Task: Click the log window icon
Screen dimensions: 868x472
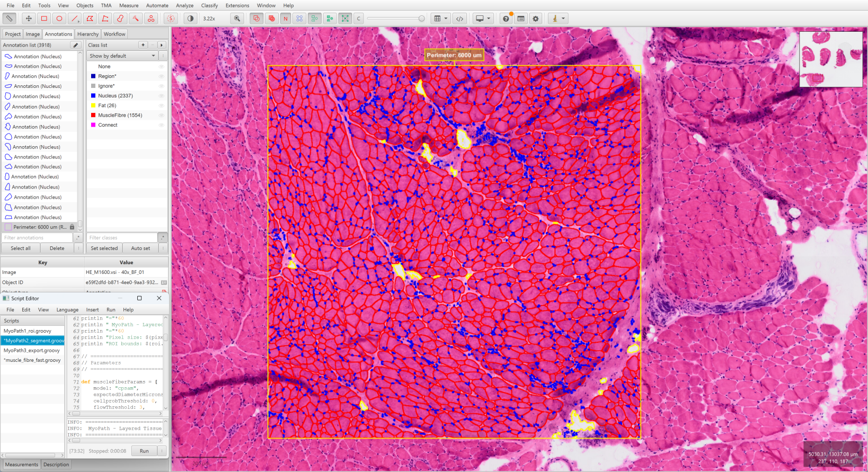Action: (521, 19)
